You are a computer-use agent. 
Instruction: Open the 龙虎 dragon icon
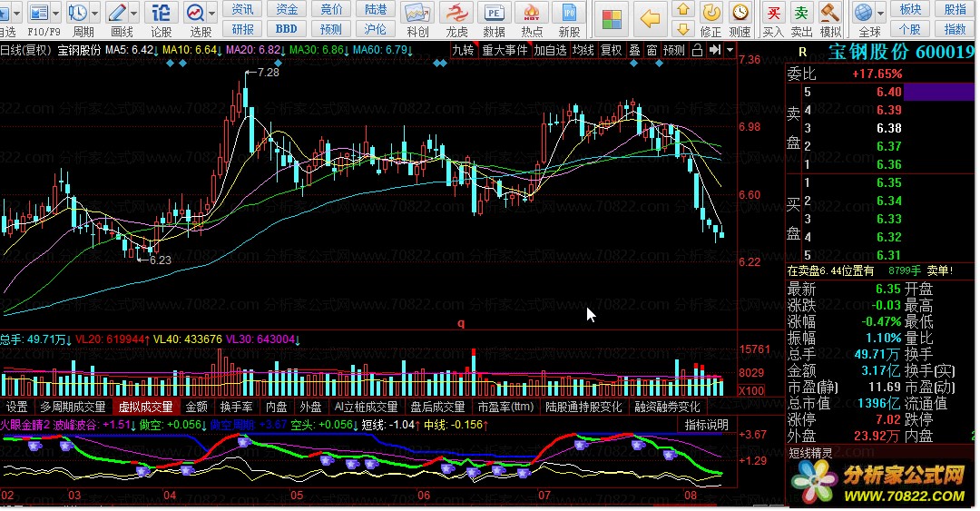456,13
